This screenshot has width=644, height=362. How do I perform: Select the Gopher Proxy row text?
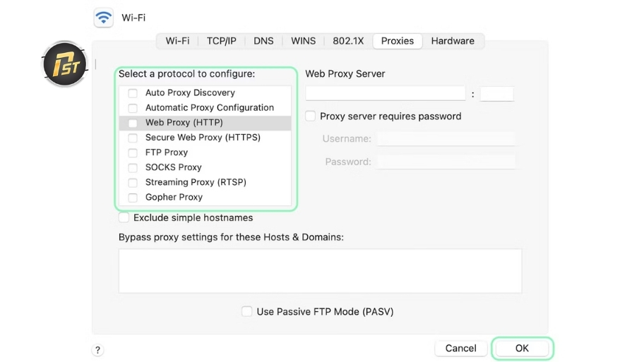174,197
